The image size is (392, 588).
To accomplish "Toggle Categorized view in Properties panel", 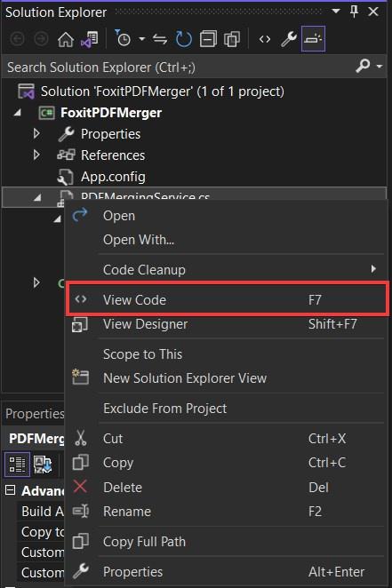I will [17, 465].
